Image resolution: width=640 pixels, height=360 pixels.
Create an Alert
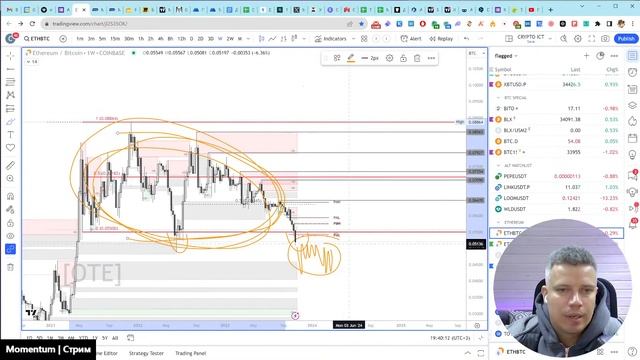pyautogui.click(x=411, y=38)
